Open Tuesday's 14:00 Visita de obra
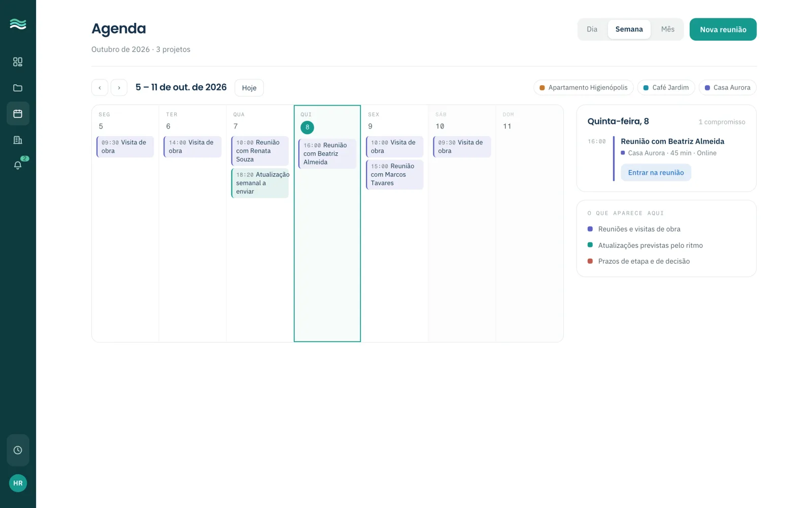This screenshot has height=508, width=812. click(x=192, y=147)
